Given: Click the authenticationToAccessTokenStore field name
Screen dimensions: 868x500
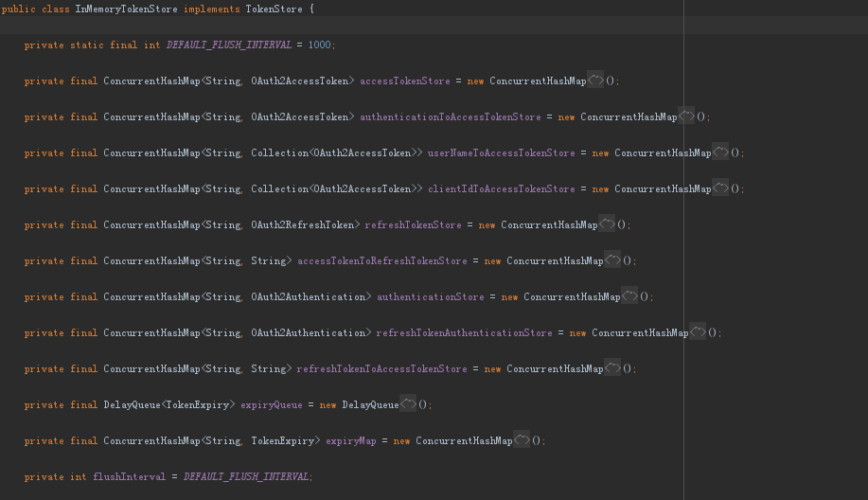Looking at the screenshot, I should coord(451,116).
